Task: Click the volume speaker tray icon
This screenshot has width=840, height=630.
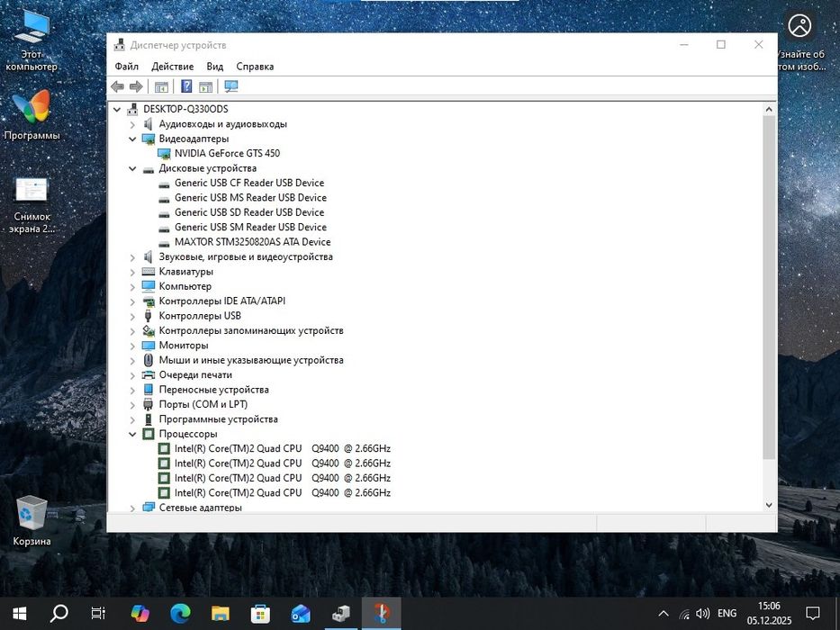Action: point(702,614)
